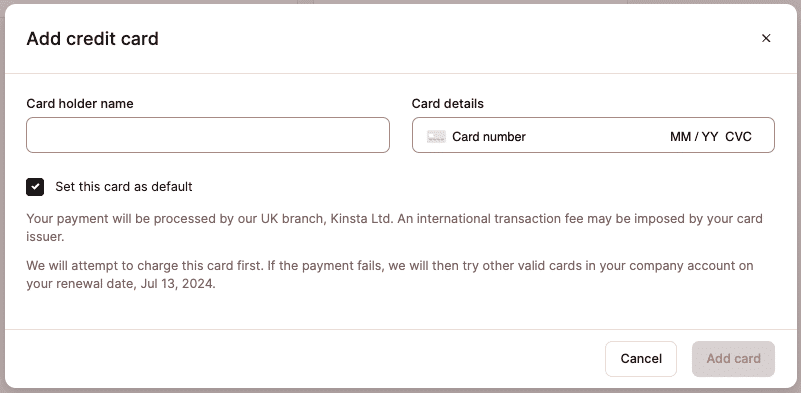Click the UK branch payment notice paragraph
This screenshot has width=801, height=393.
[x=394, y=228]
